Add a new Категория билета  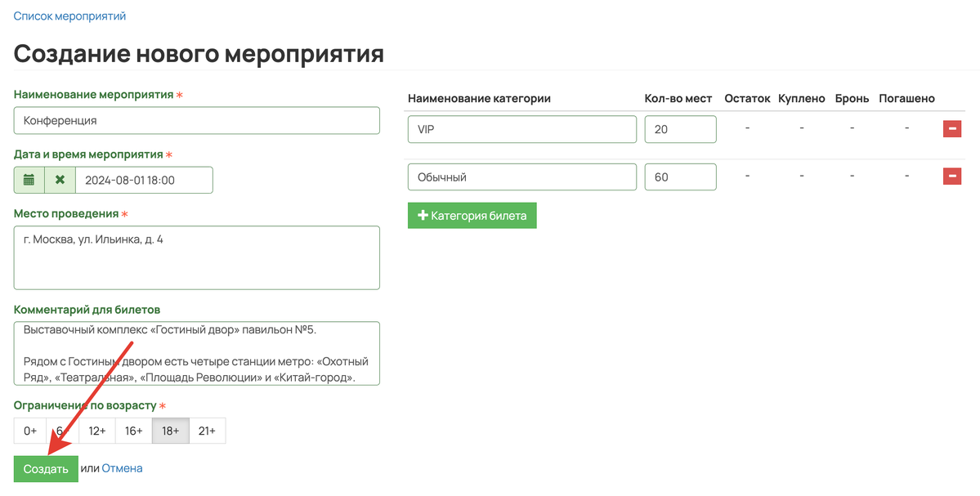[472, 216]
